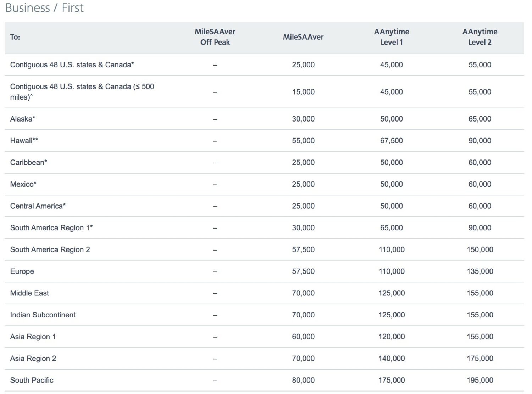Click the Alaska* row label

pos(22,119)
